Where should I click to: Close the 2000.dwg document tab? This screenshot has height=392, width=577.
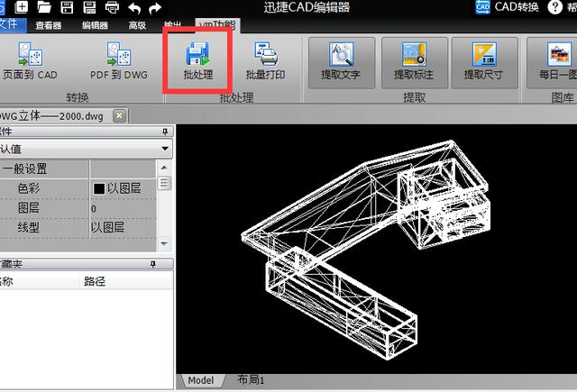pyautogui.click(x=119, y=116)
